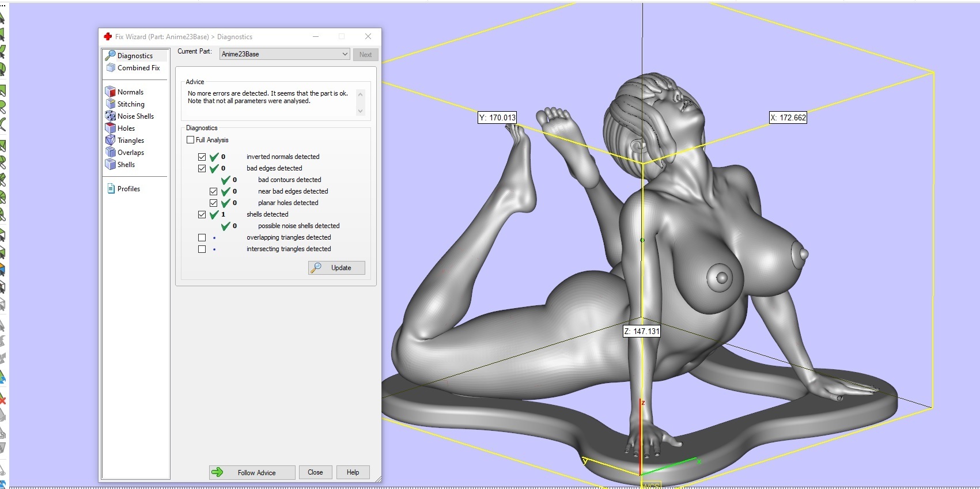Viewport: 980px width, 489px height.
Task: Click the Follow Advice button
Action: pos(252,472)
